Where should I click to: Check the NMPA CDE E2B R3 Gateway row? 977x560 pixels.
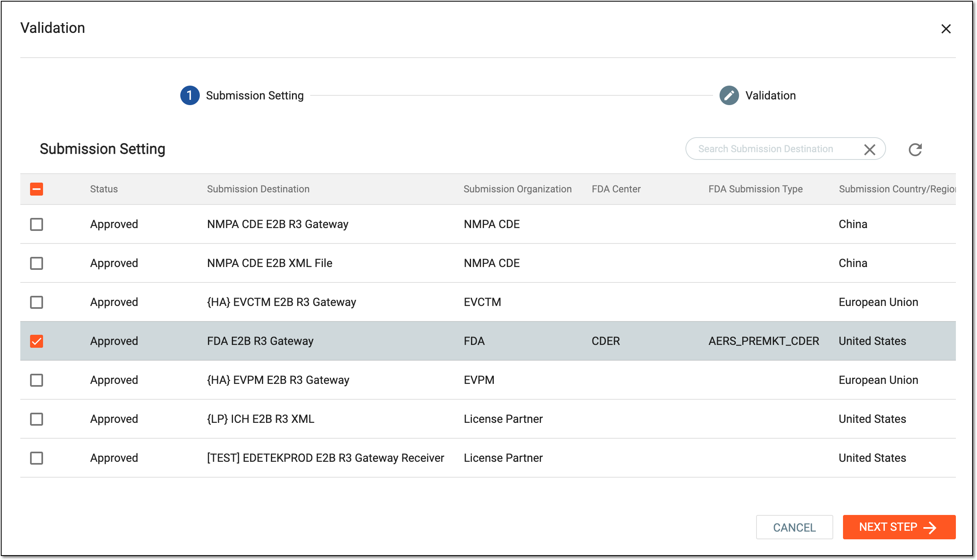[37, 224]
